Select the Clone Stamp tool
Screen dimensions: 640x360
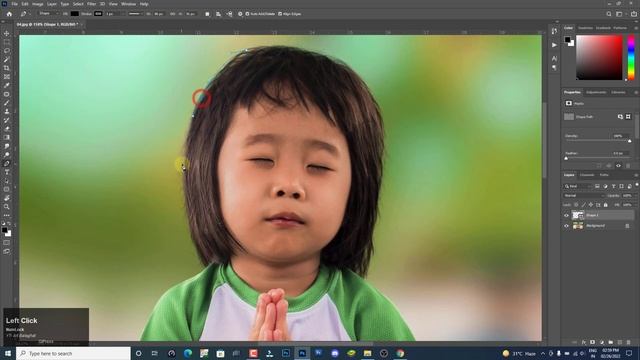pyautogui.click(x=7, y=111)
